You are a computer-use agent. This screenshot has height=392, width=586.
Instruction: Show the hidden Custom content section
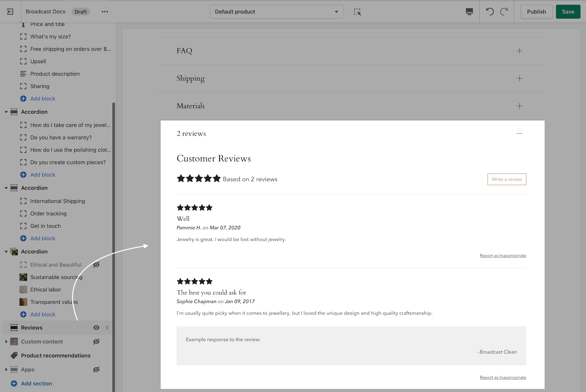coord(96,342)
